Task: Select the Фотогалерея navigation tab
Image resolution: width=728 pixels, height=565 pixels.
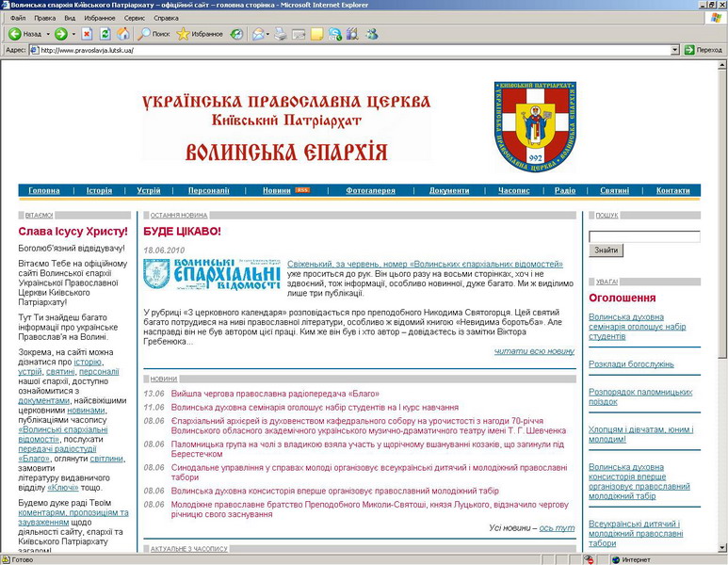Action: pyautogui.click(x=370, y=190)
